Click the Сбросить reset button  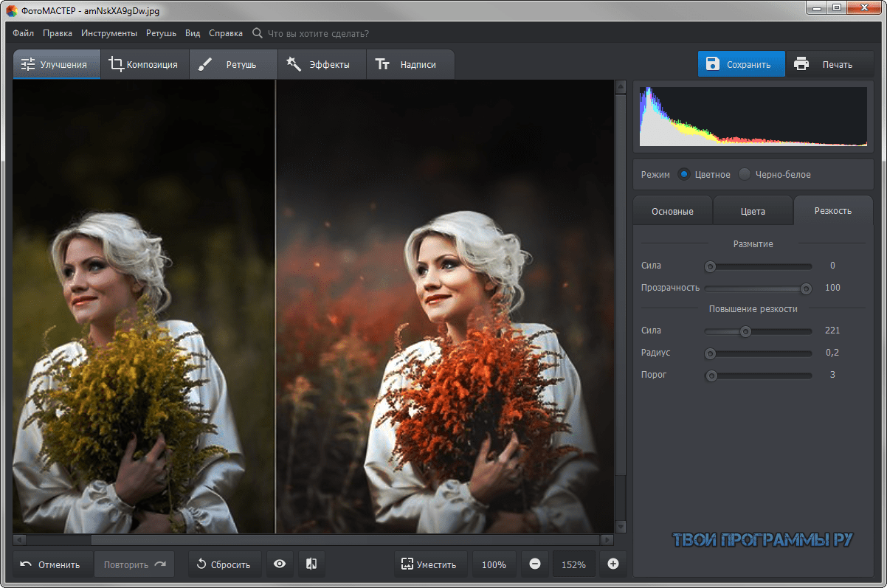click(224, 564)
